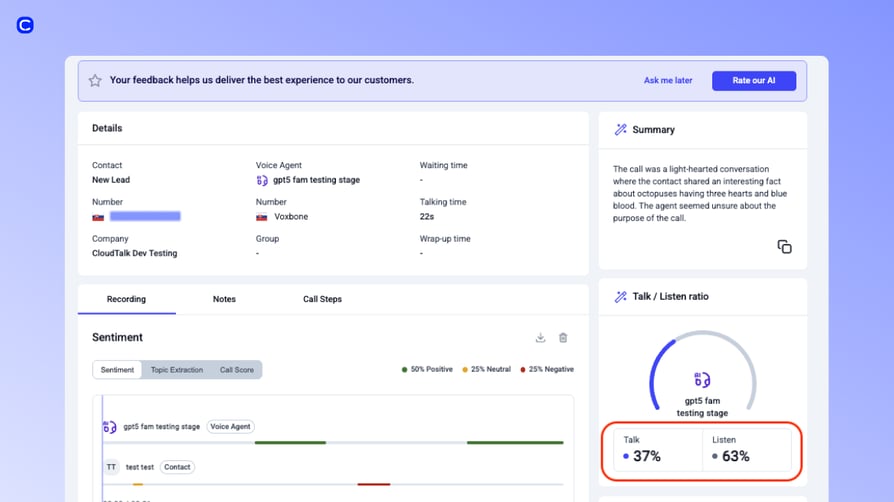Click the Rate our AI button
The height and width of the screenshot is (502, 894).
point(754,80)
